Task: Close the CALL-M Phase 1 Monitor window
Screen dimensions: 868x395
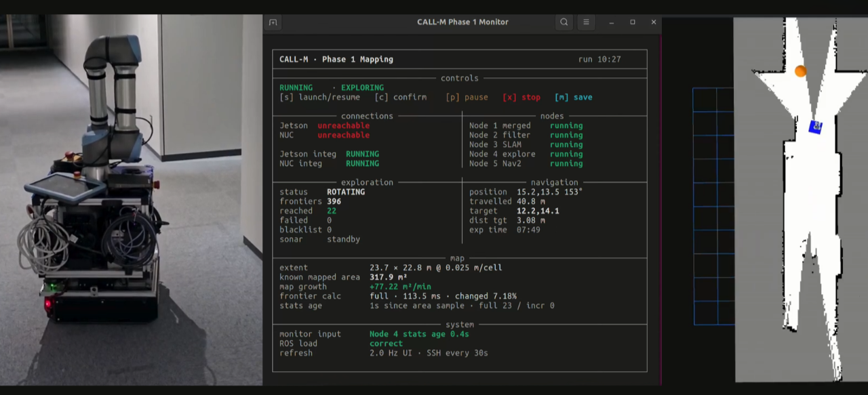Action: 654,22
